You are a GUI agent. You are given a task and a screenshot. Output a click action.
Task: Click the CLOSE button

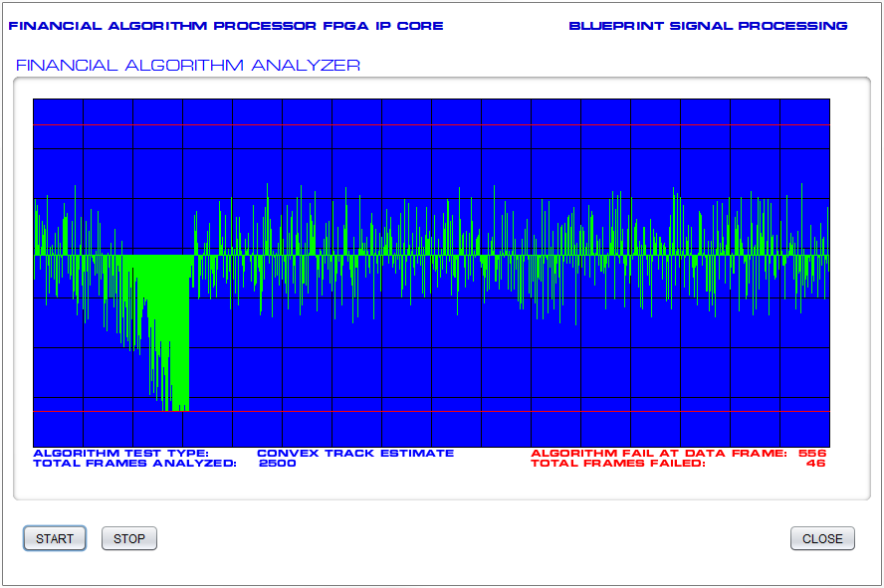pyautogui.click(x=822, y=538)
